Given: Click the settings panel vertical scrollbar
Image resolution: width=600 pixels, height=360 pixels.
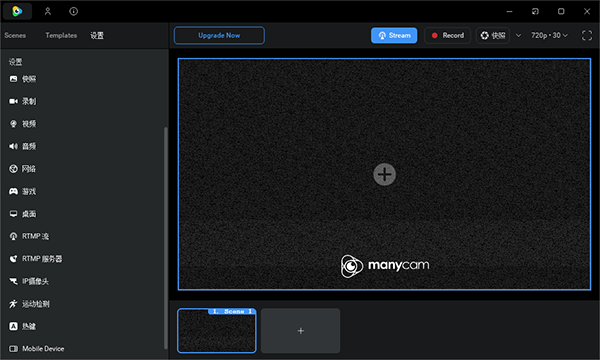Looking at the screenshot, I should click(165, 238).
